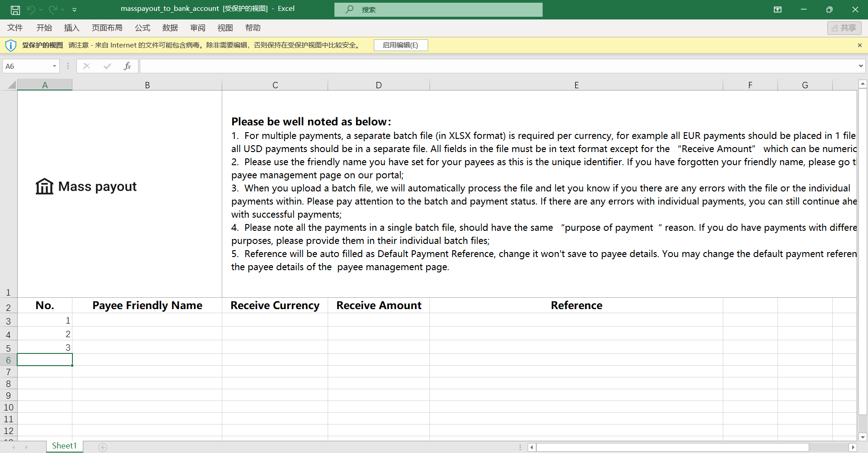Click the 启用编辑(E) button
The width and height of the screenshot is (868, 453).
[x=401, y=45]
